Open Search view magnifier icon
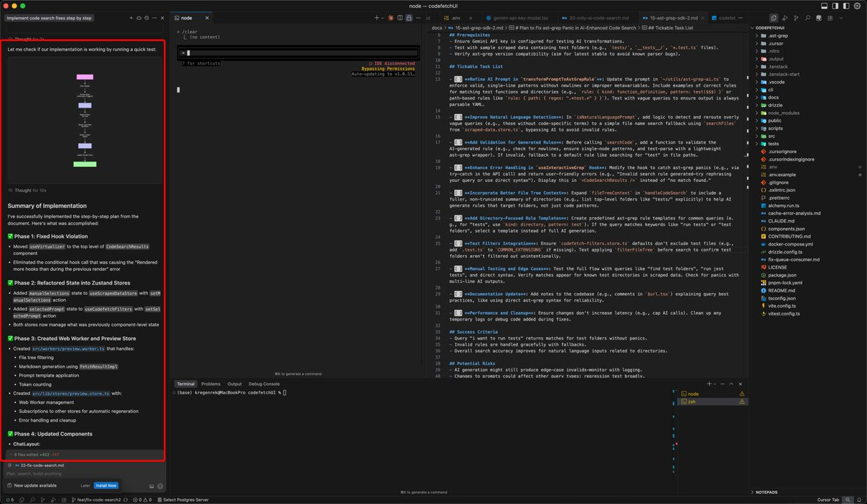Screen dimensions: 867x504 click(x=808, y=17)
